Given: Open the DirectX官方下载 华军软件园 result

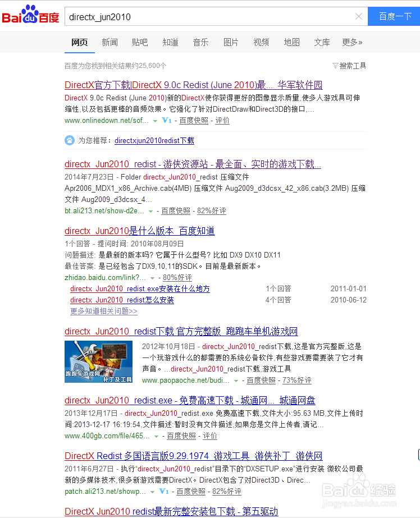Looking at the screenshot, I should tap(193, 85).
